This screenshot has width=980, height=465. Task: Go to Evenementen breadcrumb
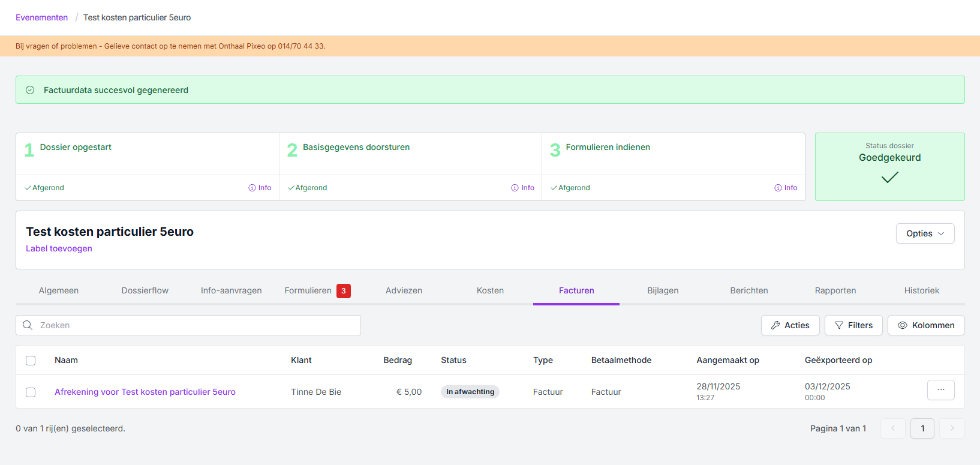(x=41, y=17)
